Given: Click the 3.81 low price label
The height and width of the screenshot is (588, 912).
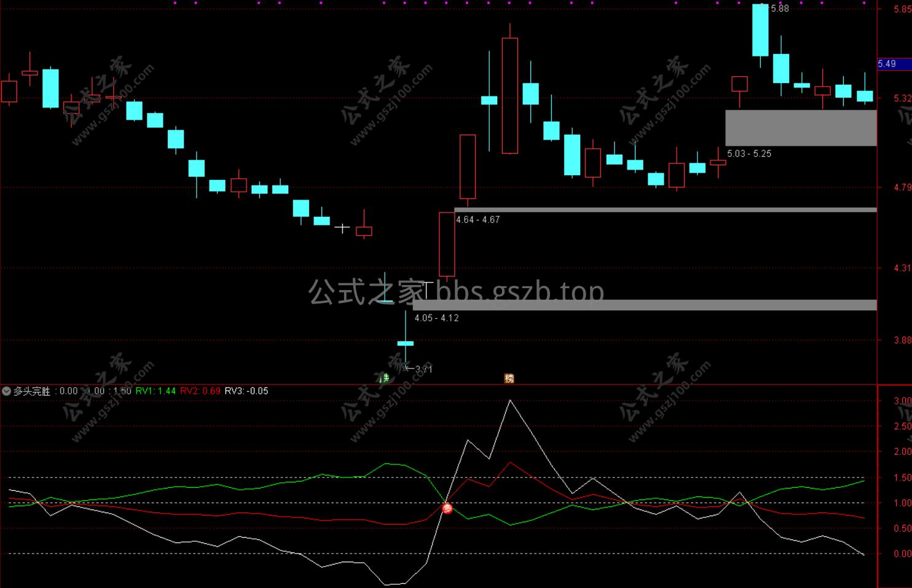Looking at the screenshot, I should tap(423, 369).
